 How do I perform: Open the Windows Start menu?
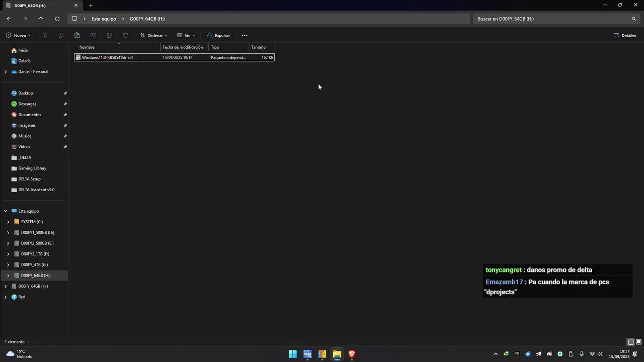coord(292,354)
